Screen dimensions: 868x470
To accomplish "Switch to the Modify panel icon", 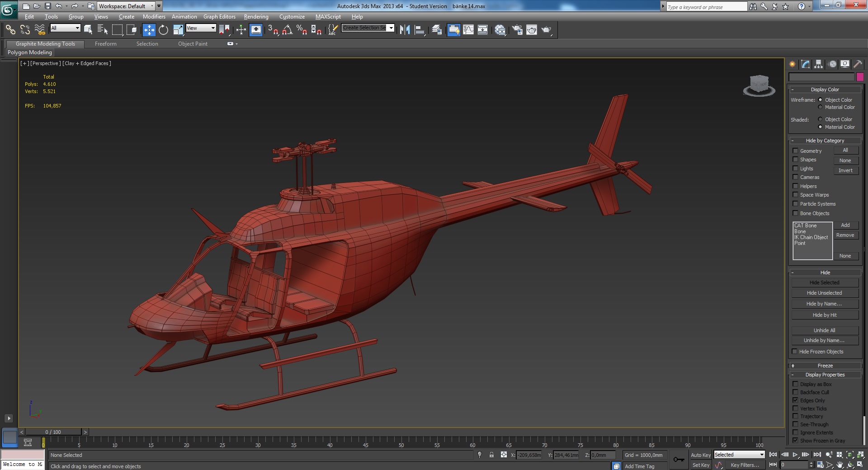I will pos(805,64).
